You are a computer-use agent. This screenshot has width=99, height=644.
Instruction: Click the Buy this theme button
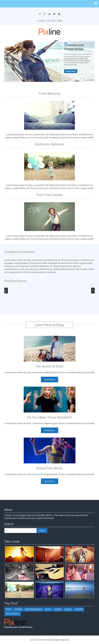tap(71, 71)
